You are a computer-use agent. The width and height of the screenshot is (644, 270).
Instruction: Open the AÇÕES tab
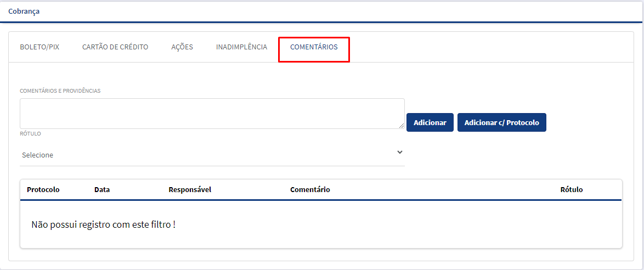click(x=182, y=47)
